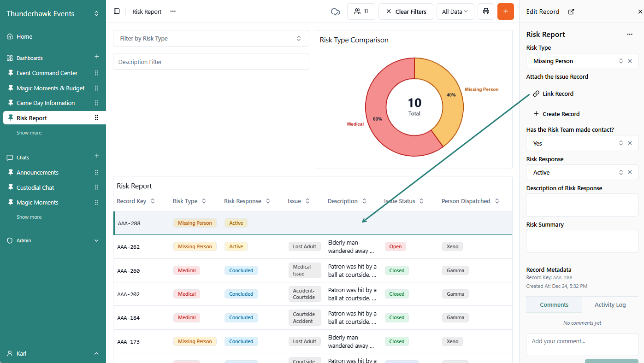The height and width of the screenshot is (363, 644).
Task: Click the Clear Filters button
Action: coord(406,12)
